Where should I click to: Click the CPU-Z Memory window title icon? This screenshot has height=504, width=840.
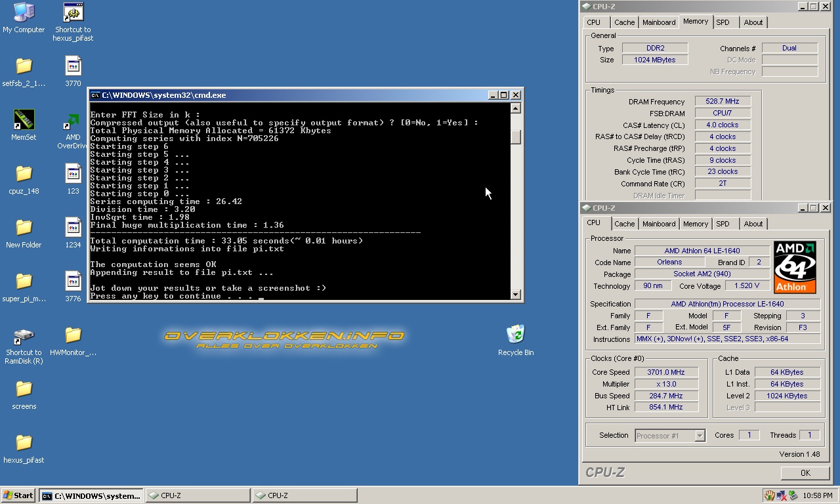[x=586, y=7]
